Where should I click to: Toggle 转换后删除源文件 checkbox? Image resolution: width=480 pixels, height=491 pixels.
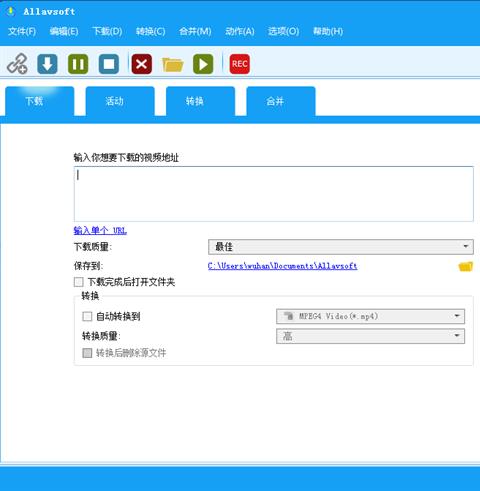(87, 353)
